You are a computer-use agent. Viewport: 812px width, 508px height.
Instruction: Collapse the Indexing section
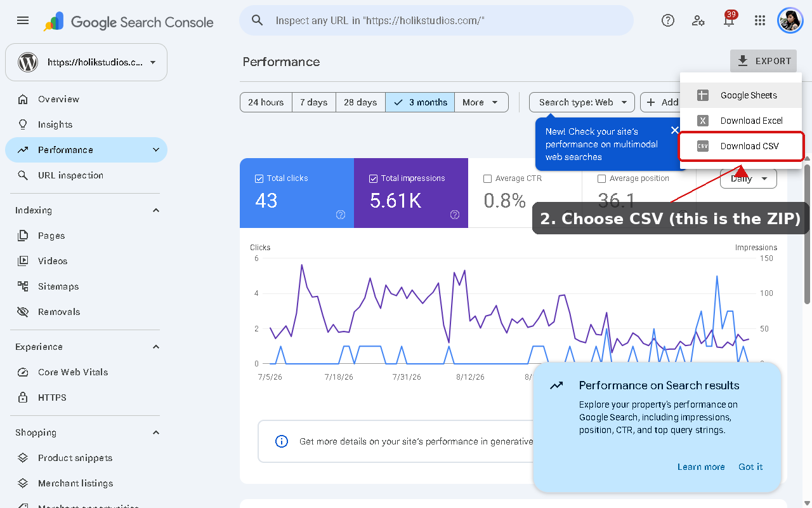156,210
